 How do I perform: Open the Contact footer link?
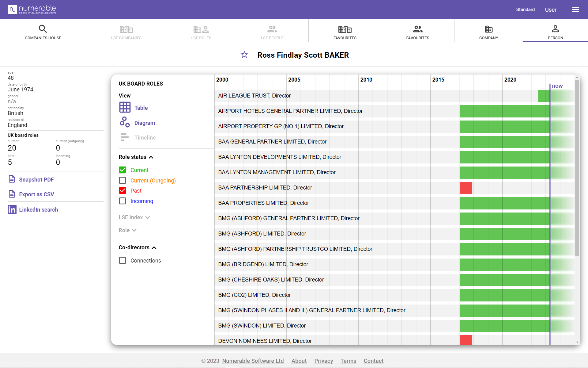point(373,361)
